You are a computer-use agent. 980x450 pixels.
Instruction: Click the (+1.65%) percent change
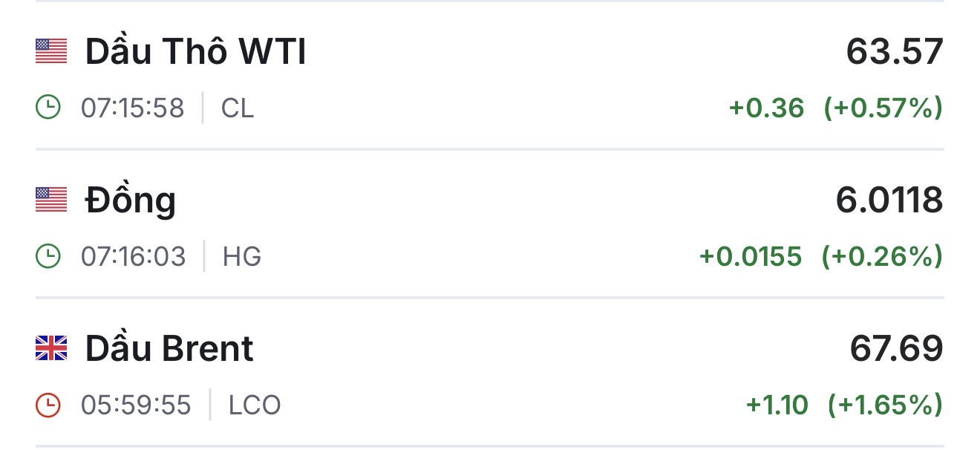(x=885, y=405)
